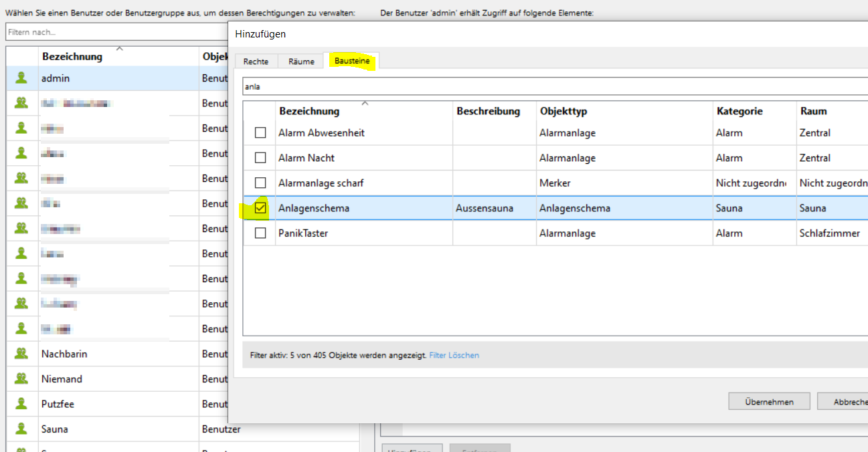Open the Räume tab
The width and height of the screenshot is (868, 452).
click(x=301, y=62)
